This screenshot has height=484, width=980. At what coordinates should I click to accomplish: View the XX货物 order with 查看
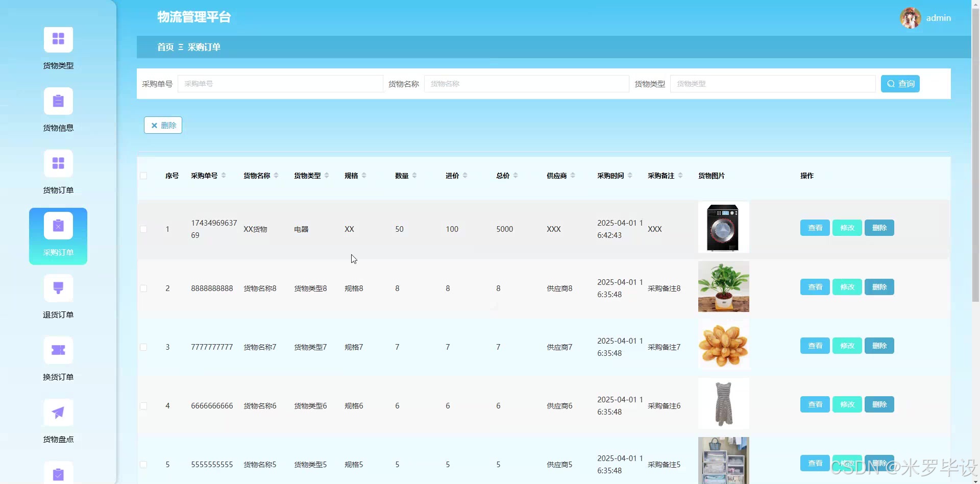point(815,228)
